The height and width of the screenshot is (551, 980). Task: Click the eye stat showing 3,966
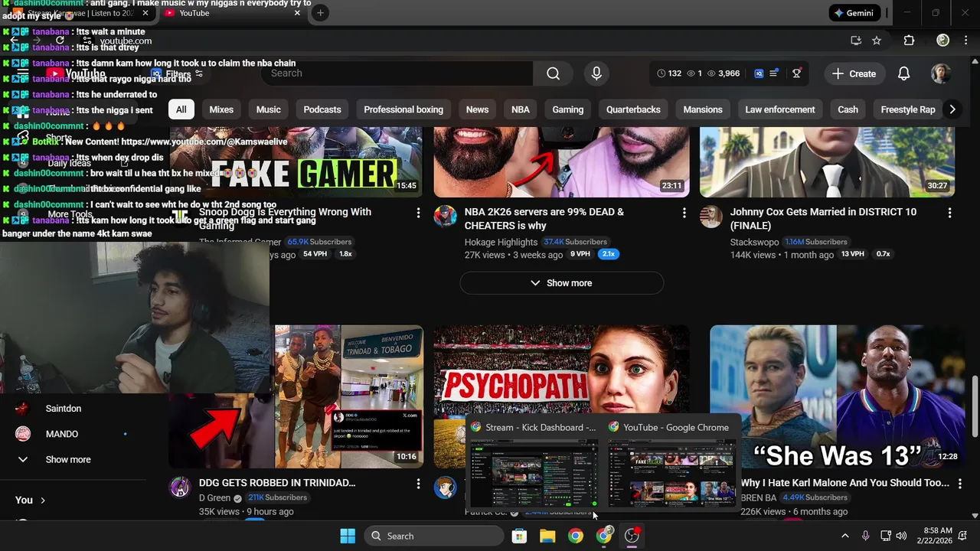[723, 73]
